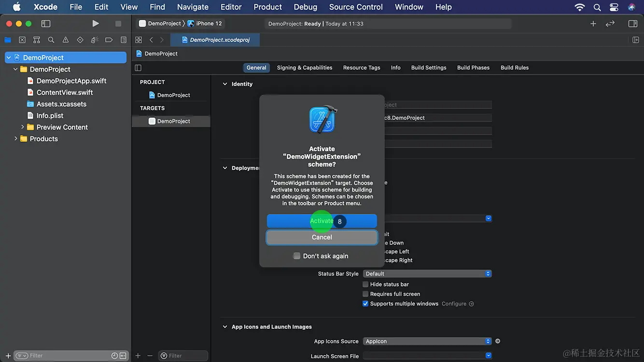Open the App Icons Source dropdown
This screenshot has width=644, height=362.
pyautogui.click(x=427, y=341)
